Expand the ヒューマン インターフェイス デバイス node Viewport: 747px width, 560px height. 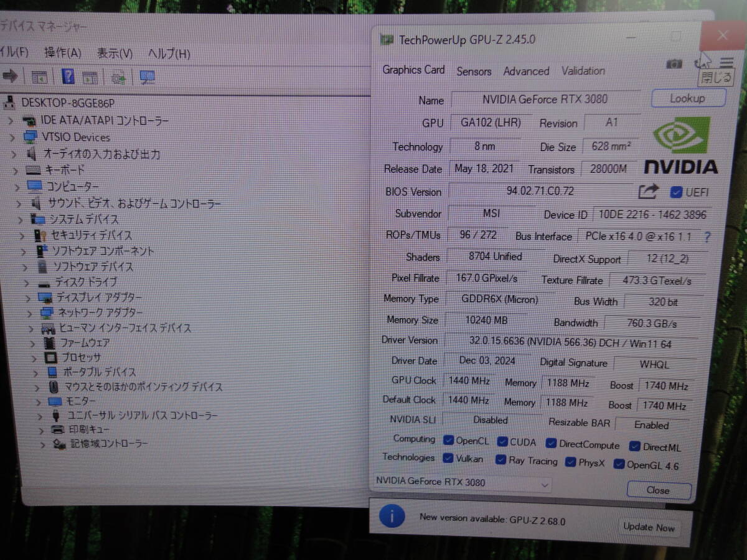(x=31, y=328)
